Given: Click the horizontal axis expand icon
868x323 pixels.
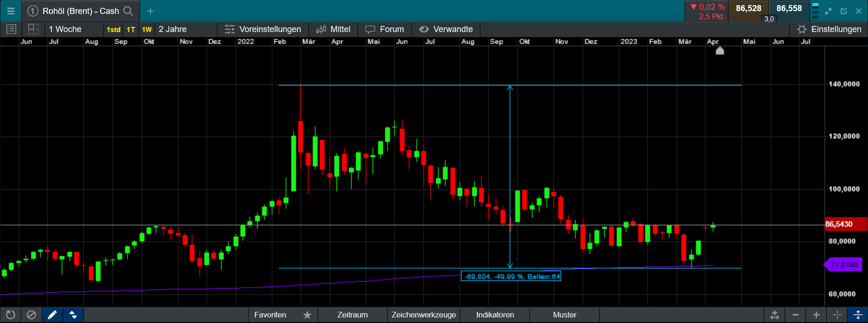Looking at the screenshot, I should (x=775, y=315).
